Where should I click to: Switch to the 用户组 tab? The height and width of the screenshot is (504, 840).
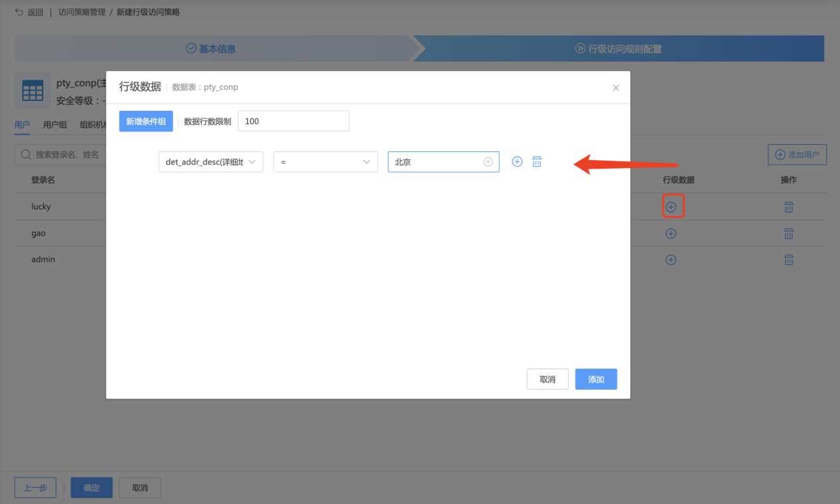click(55, 124)
